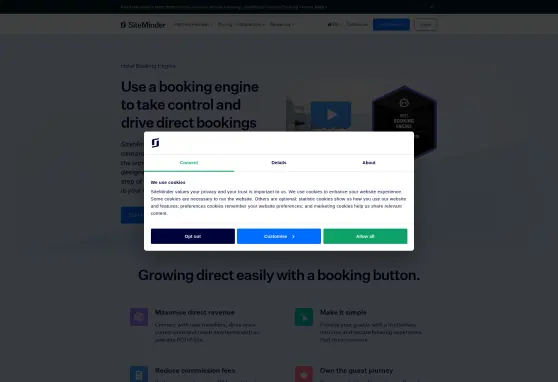Expand the Resources navigation menu

coord(281,25)
